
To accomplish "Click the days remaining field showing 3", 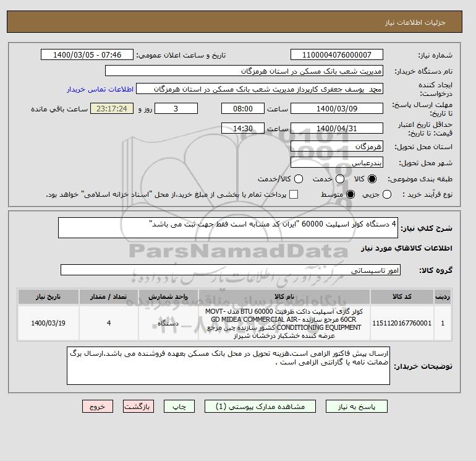I will point(176,108).
